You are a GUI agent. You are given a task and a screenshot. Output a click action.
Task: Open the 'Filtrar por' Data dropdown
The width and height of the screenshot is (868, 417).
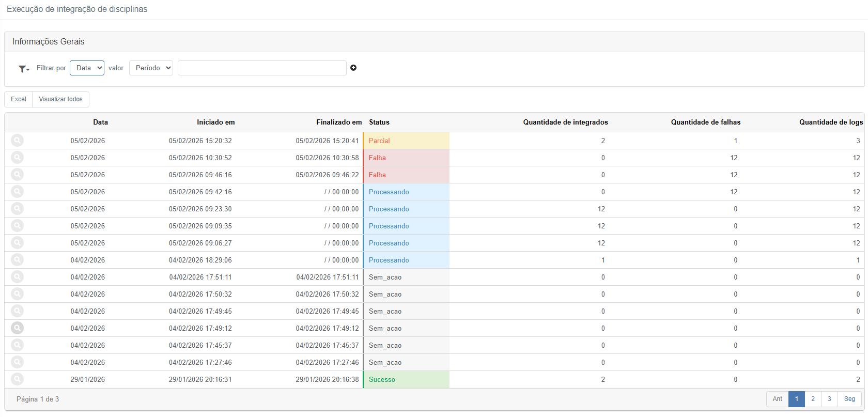click(87, 68)
